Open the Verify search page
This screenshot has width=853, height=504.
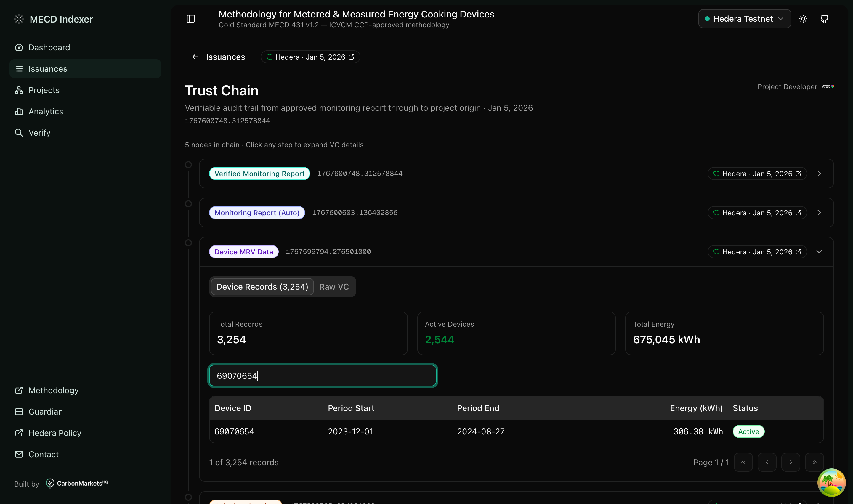point(39,133)
